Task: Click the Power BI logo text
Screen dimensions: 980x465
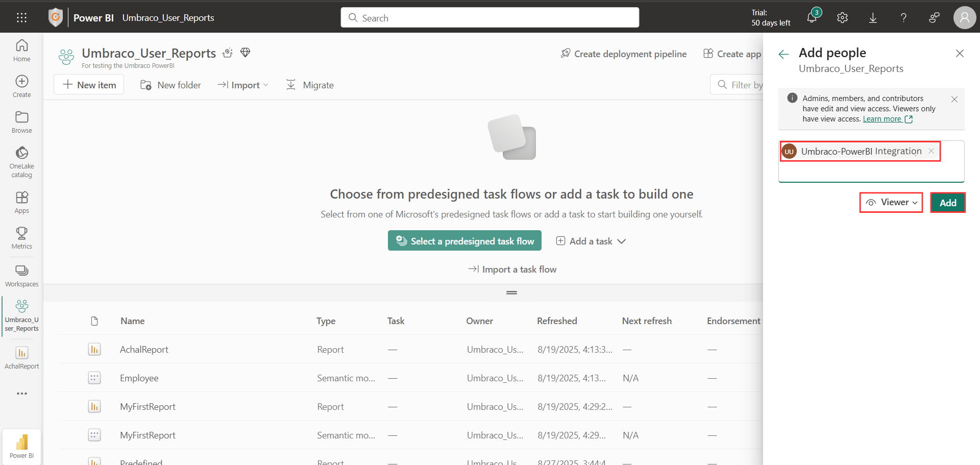Action: pos(93,18)
